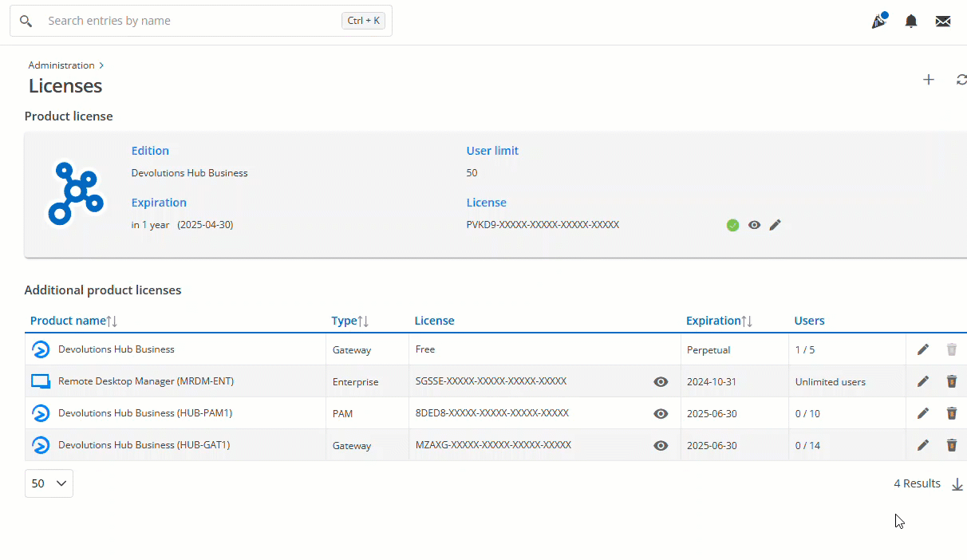The height and width of the screenshot is (560, 967).
Task: Click the notifications bell icon
Action: tap(911, 22)
